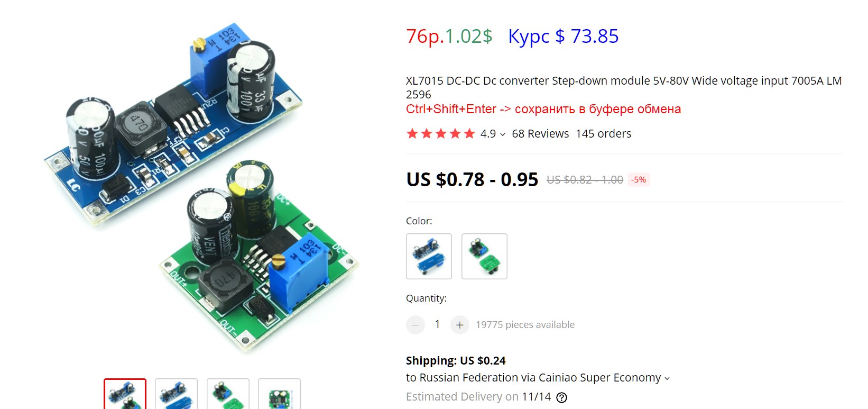Open the Cainiao Super Economy shipping dropdown
The image size is (868, 409).
click(667, 378)
